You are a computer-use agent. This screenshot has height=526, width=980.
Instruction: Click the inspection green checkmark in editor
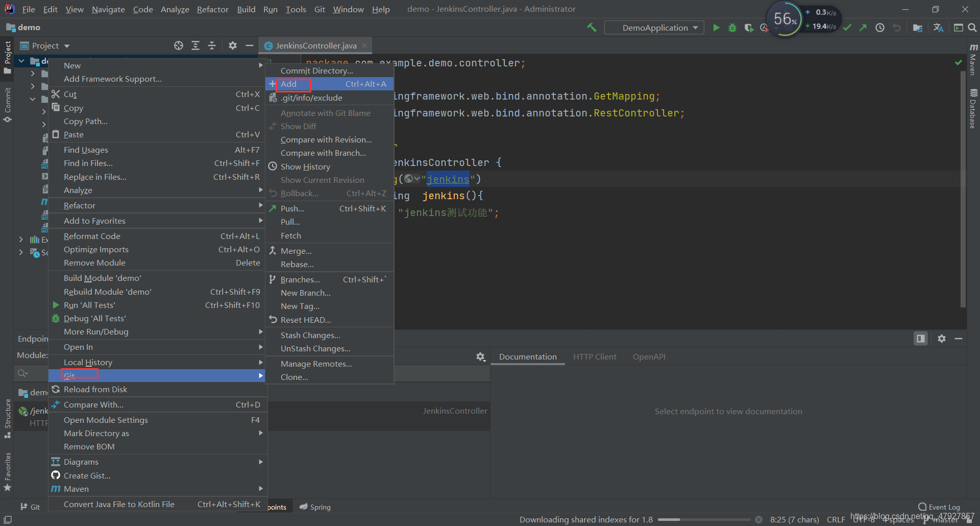click(x=959, y=62)
